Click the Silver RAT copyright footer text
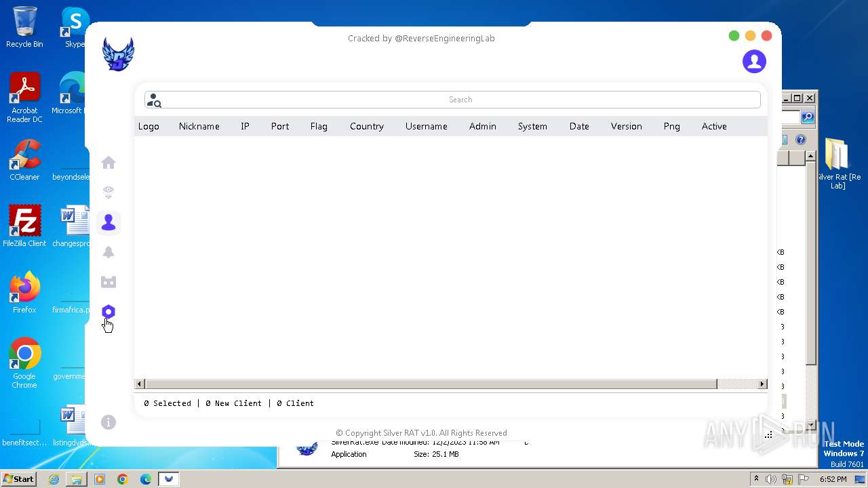Screen dimensions: 868x488 tap(421, 433)
